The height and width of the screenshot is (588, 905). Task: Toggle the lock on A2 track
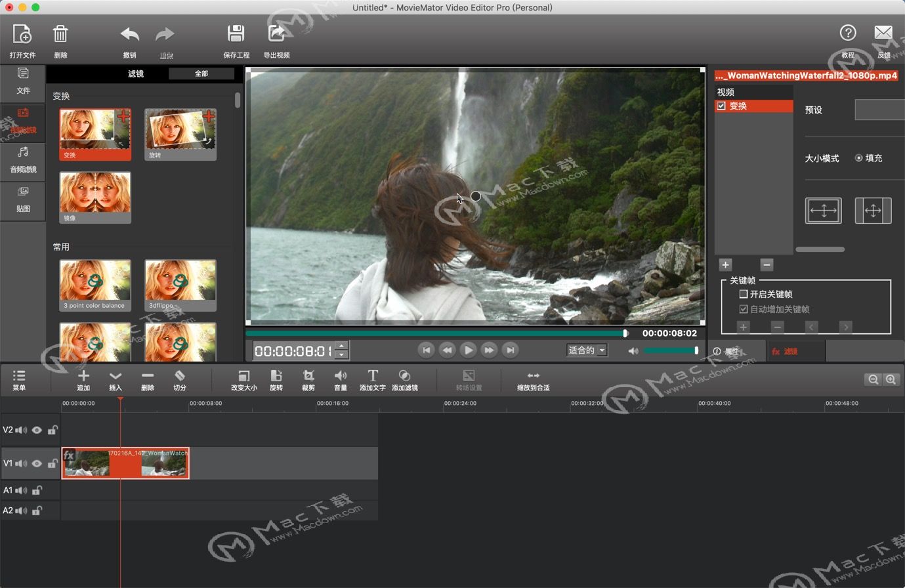(x=37, y=511)
